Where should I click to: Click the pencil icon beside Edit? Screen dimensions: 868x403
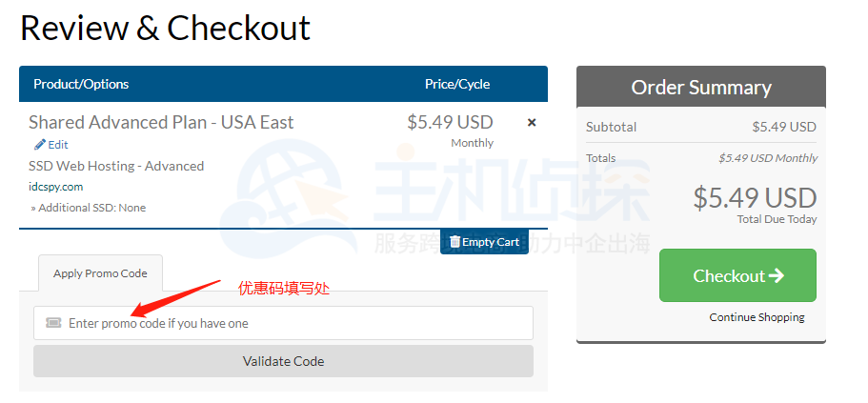pyautogui.click(x=39, y=145)
